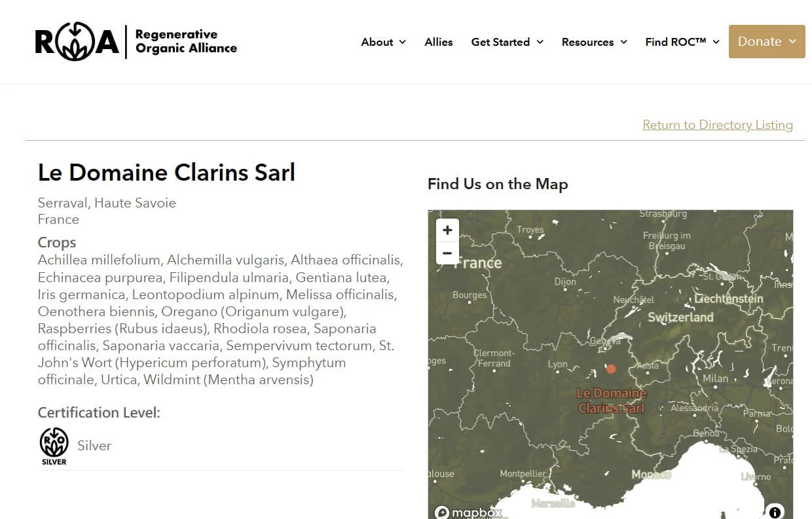This screenshot has width=812, height=519.
Task: Return to Directory Listing
Action: click(x=718, y=124)
